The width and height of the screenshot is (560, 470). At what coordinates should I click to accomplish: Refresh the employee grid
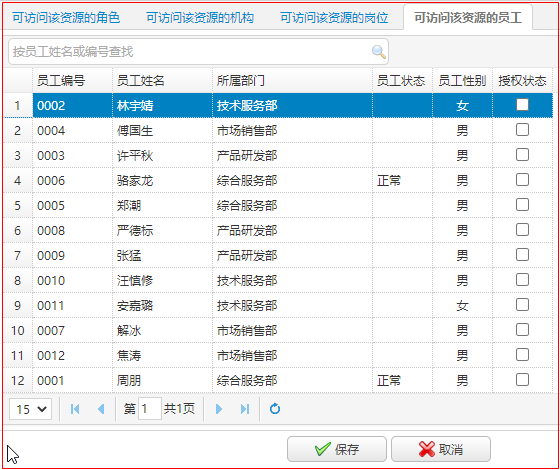[275, 409]
